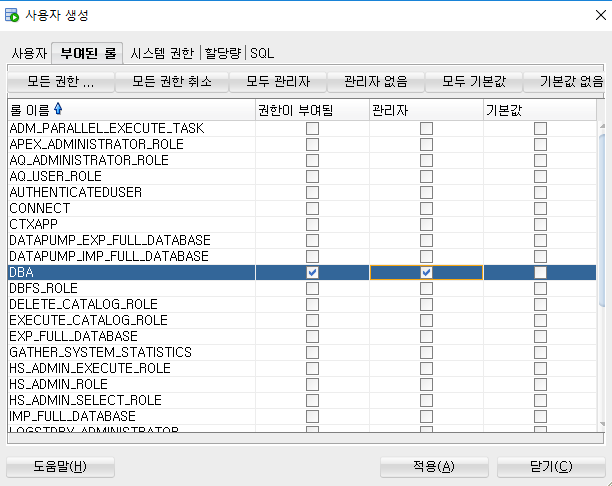The height and width of the screenshot is (486, 612).
Task: Grant ADM_PARALLEL_EXECUTE_TASK role checkbox
Action: 312,128
